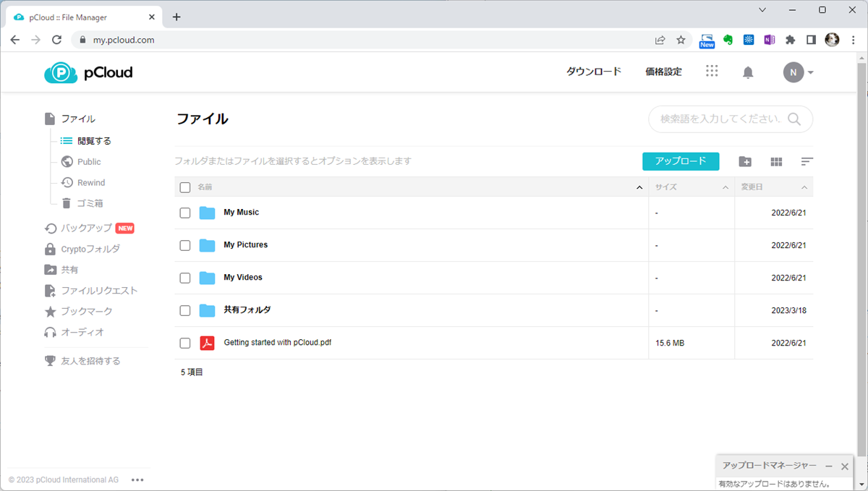The width and height of the screenshot is (868, 491).
Task: Go to Cryptoフォルダ in sidebar
Action: pyautogui.click(x=90, y=249)
